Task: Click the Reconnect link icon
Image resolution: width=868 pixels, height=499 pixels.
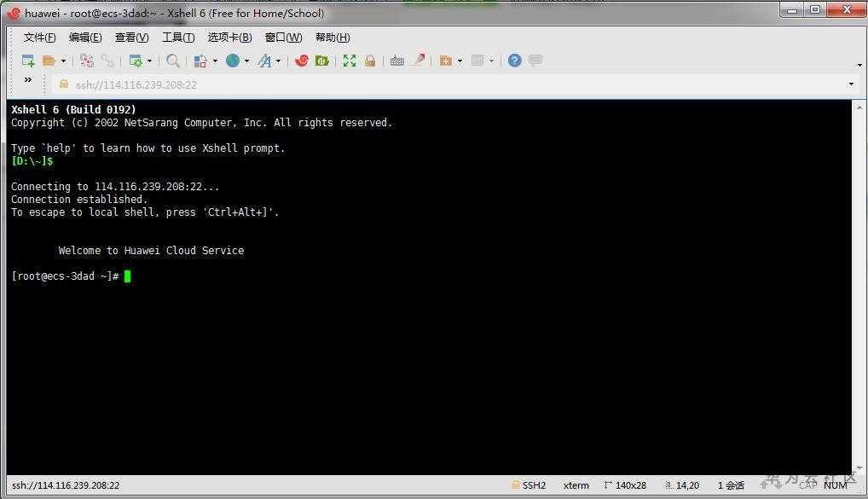Action: [x=107, y=61]
